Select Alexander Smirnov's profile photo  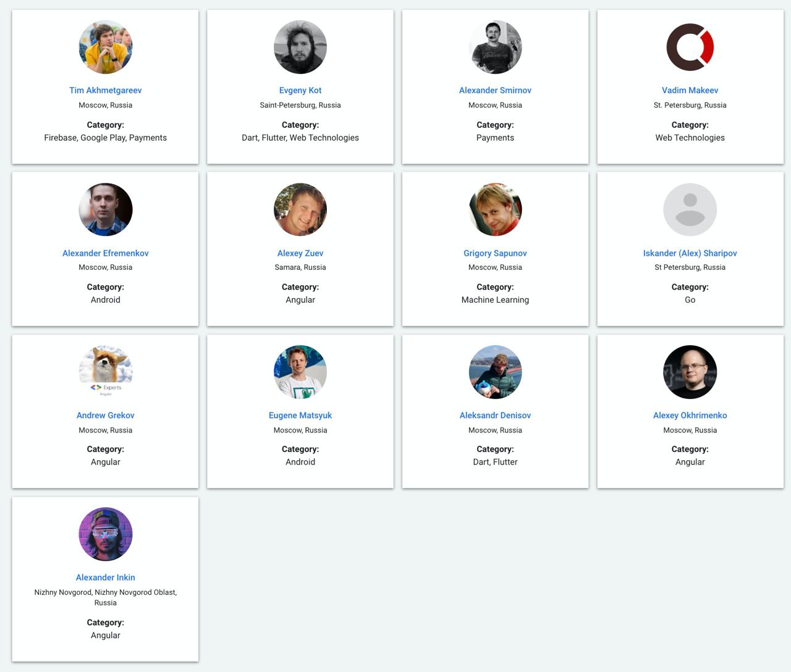495,48
